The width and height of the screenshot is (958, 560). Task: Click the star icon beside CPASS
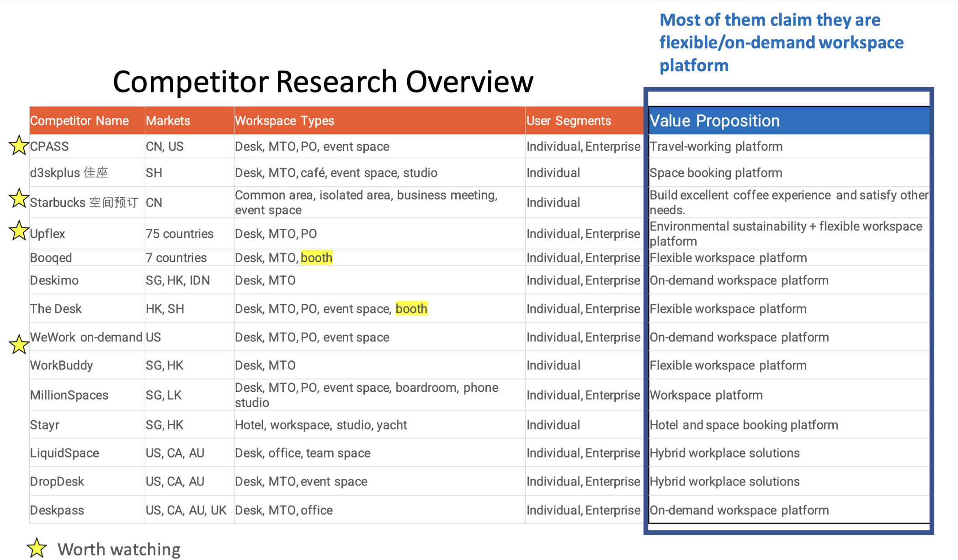click(19, 146)
